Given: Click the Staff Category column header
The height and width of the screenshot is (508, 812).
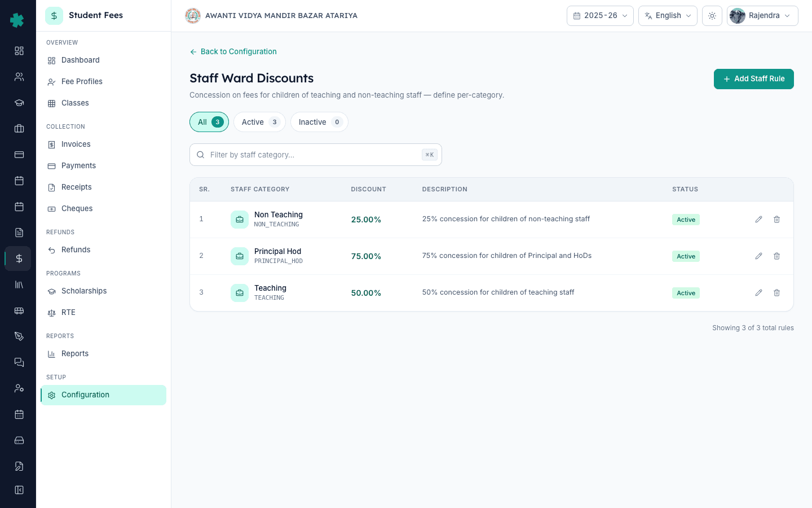Looking at the screenshot, I should point(260,189).
